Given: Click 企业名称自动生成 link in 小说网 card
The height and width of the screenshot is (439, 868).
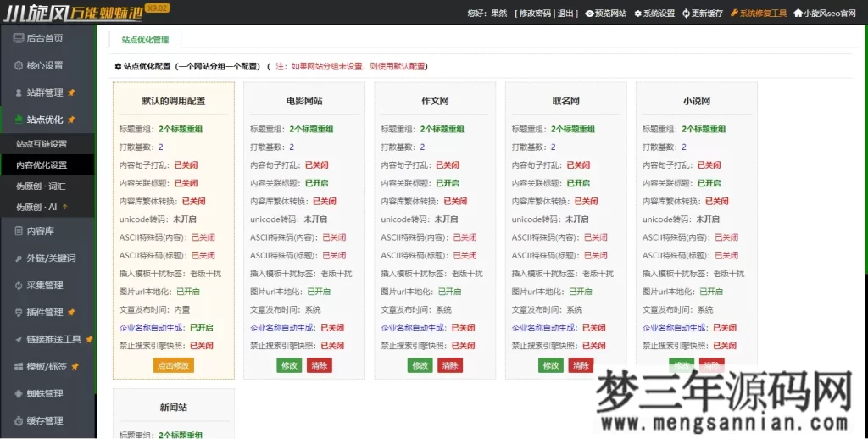Looking at the screenshot, I should click(x=674, y=328).
